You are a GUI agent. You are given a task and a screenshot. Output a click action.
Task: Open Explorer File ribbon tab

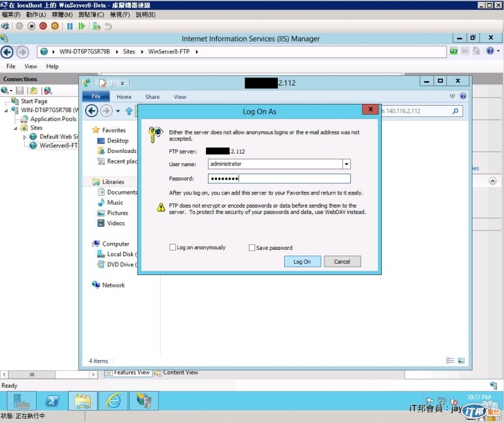[96, 96]
